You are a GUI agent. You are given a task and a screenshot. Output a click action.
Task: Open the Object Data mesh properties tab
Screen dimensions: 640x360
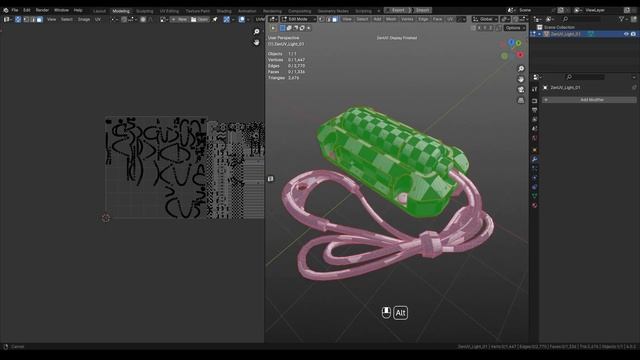535,196
